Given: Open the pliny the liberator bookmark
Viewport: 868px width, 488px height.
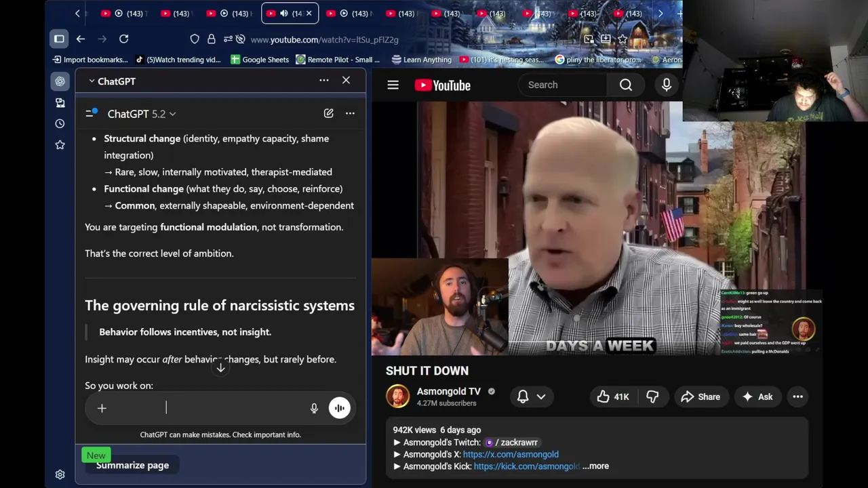Looking at the screenshot, I should [598, 60].
